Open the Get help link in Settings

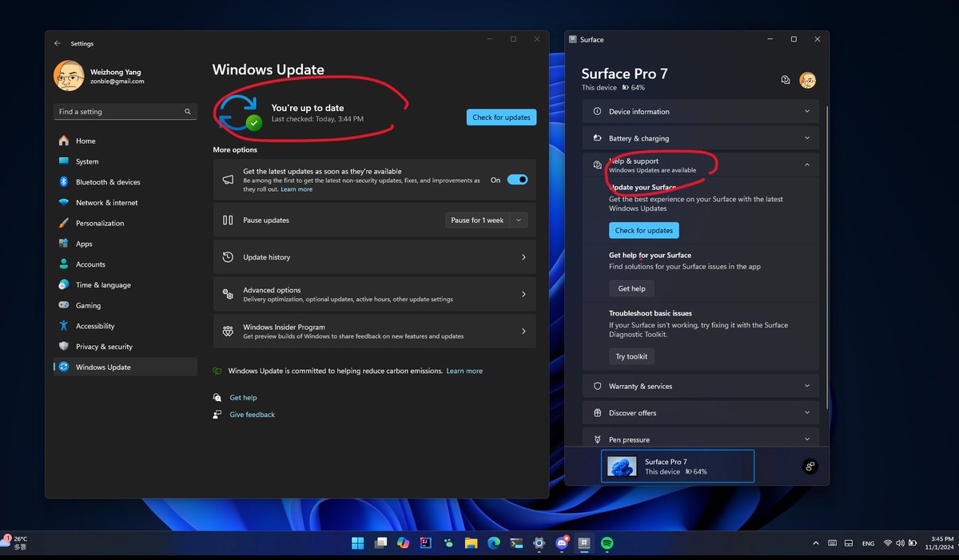coord(243,398)
